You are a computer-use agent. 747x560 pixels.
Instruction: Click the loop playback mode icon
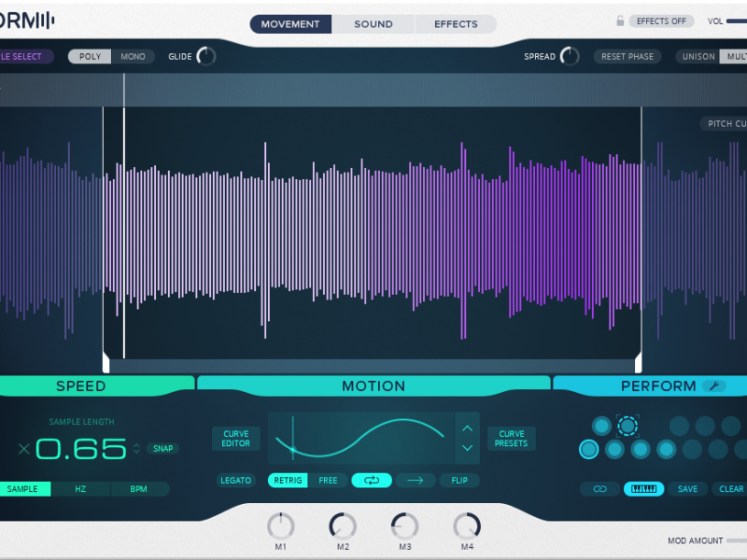pos(371,481)
